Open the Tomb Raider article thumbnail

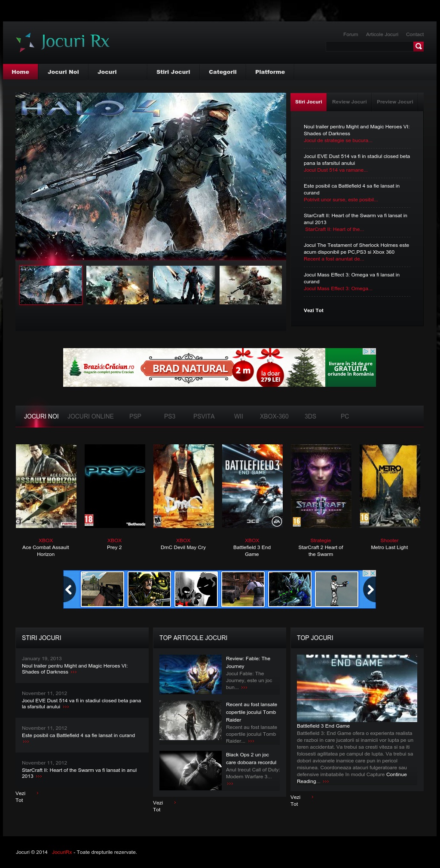190,720
